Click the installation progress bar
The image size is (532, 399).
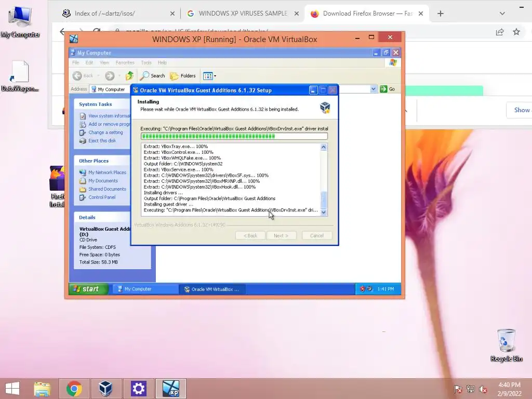pos(234,137)
